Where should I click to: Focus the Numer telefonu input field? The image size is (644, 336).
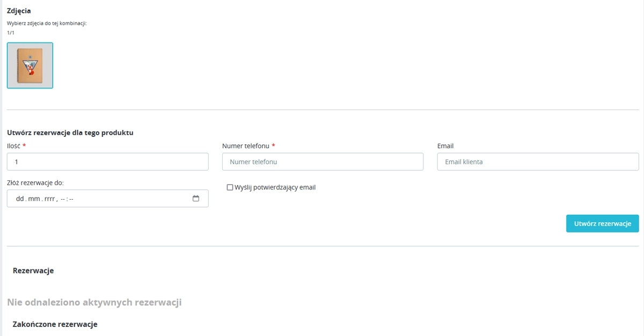pyautogui.click(x=323, y=162)
